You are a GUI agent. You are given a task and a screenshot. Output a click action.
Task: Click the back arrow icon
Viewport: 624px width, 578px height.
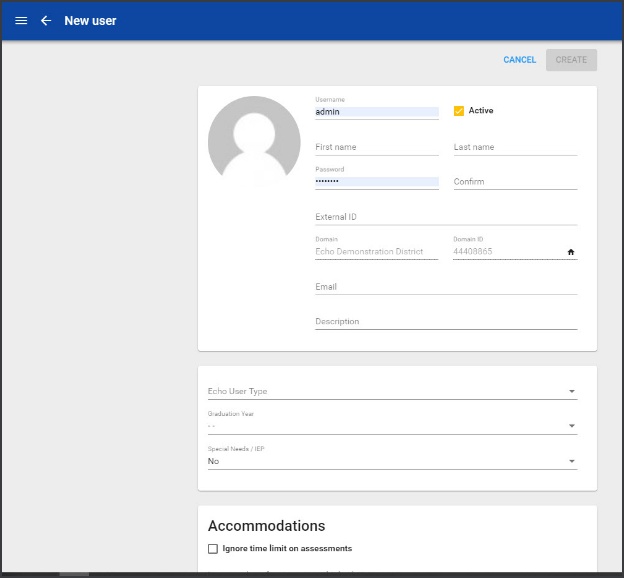coord(46,21)
